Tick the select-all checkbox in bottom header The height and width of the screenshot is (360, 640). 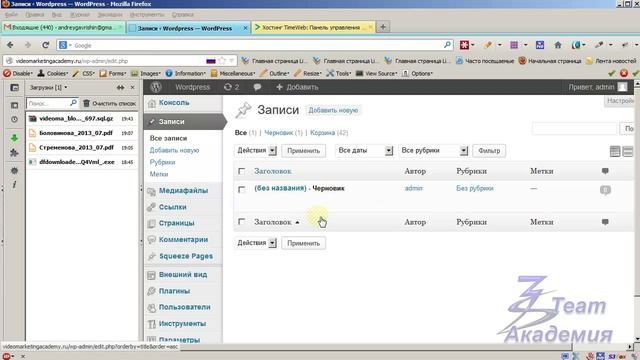click(x=242, y=222)
